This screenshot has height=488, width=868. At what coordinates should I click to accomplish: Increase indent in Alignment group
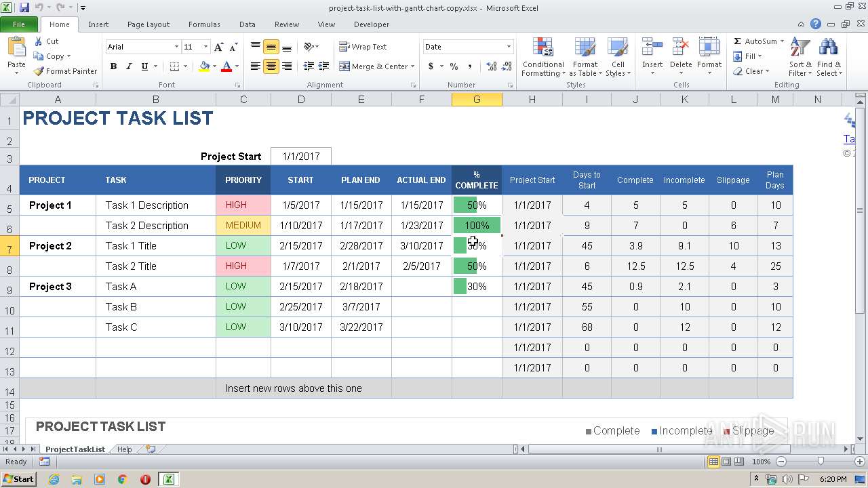(325, 66)
